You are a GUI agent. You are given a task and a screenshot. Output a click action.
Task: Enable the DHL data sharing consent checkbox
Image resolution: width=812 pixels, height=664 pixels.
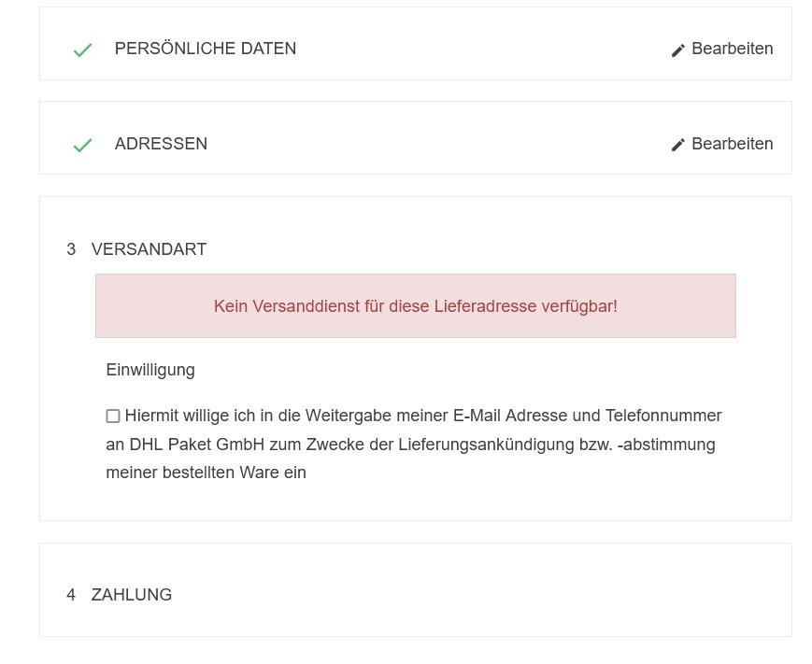(113, 416)
